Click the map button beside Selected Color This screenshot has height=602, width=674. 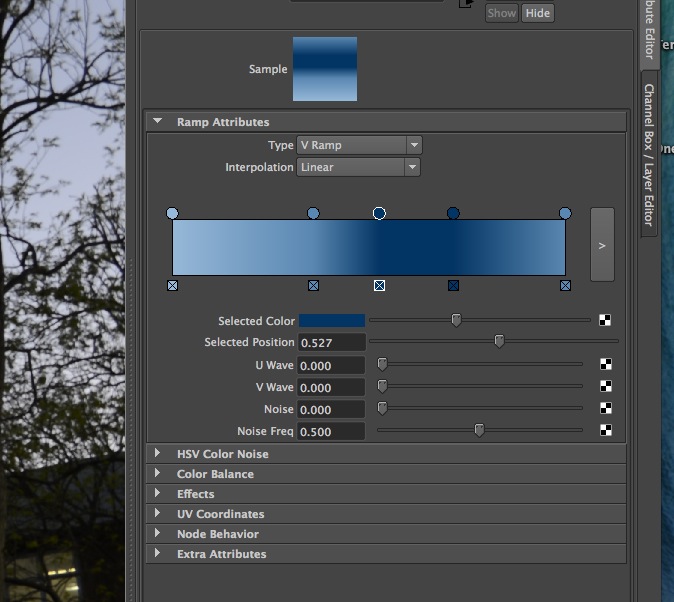[605, 321]
